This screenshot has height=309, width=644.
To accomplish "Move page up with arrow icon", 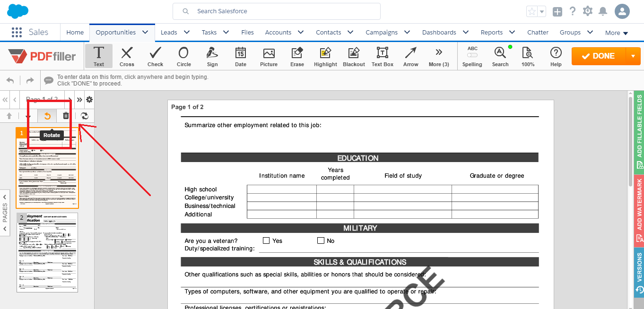I will (9, 116).
